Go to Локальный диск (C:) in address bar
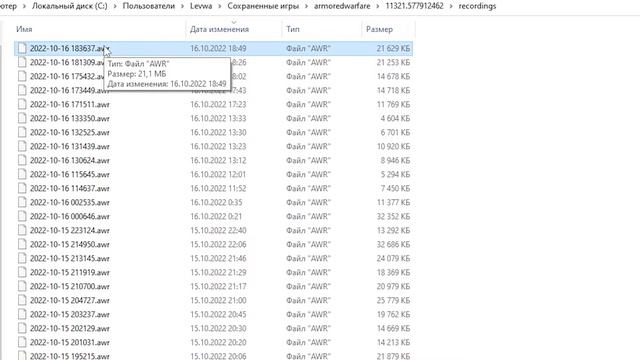This screenshot has height=360, width=640. pos(70,6)
